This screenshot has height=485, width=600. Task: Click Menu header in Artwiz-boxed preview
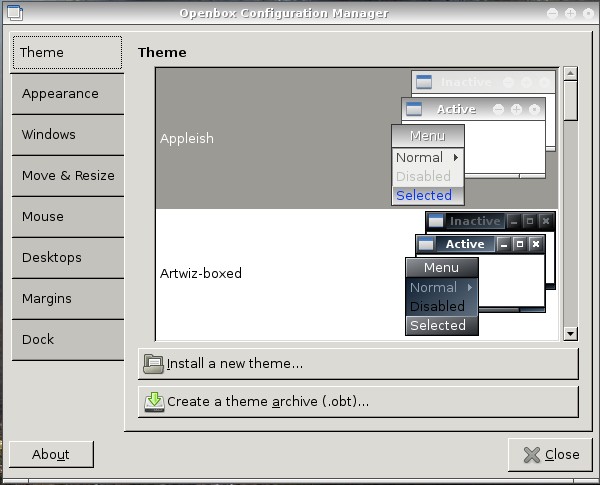coord(442,268)
